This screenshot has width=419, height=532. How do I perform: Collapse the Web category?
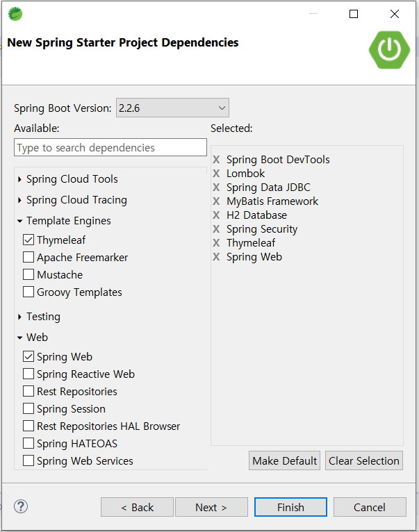pyautogui.click(x=19, y=338)
